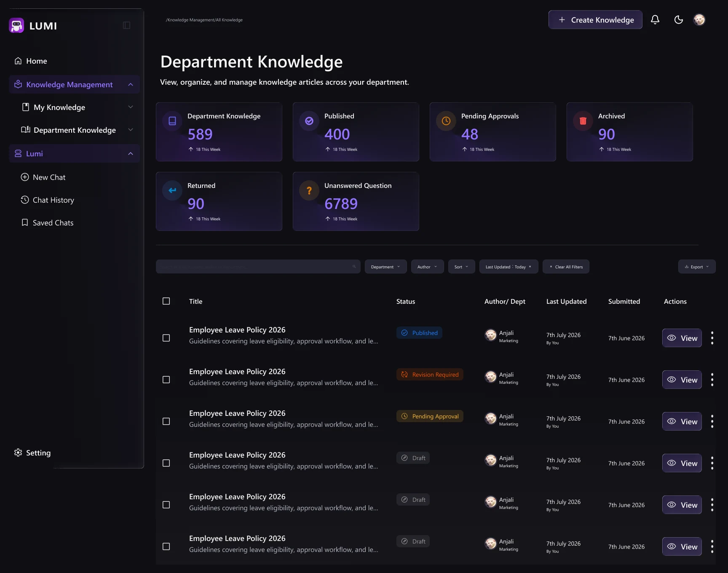View the Published row article
728x573 pixels.
pyautogui.click(x=682, y=338)
